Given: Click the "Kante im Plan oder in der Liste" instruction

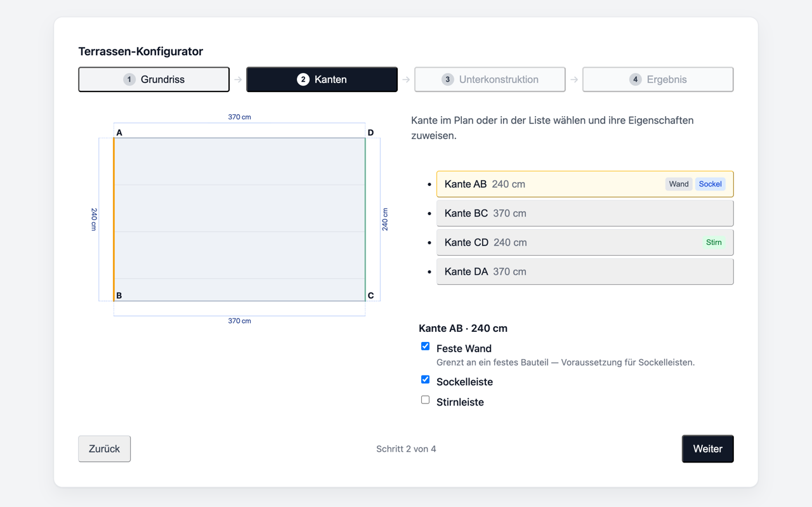Looking at the screenshot, I should tap(553, 128).
